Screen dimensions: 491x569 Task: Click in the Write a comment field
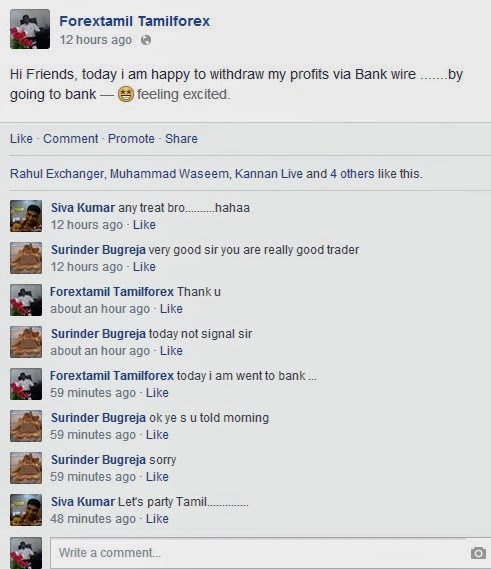click(258, 553)
